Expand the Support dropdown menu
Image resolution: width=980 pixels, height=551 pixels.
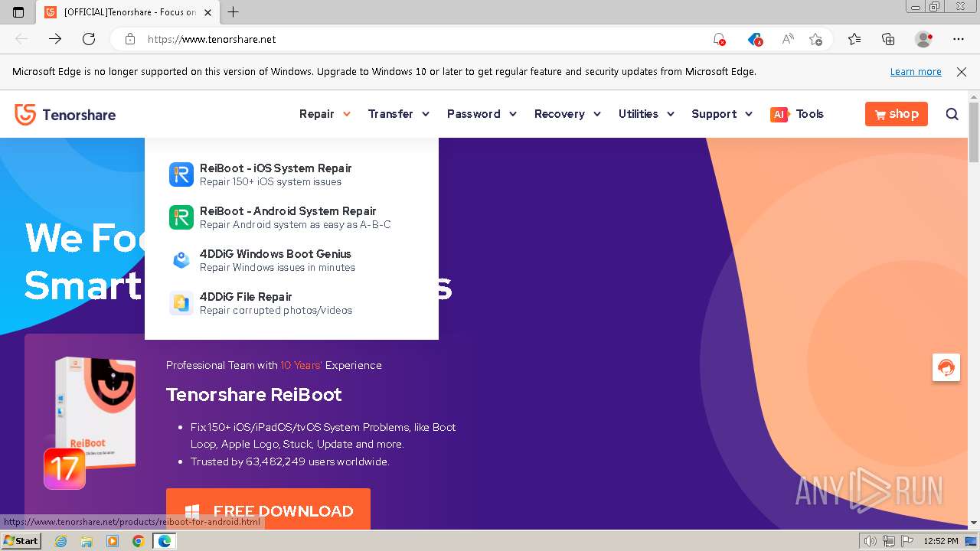click(722, 114)
